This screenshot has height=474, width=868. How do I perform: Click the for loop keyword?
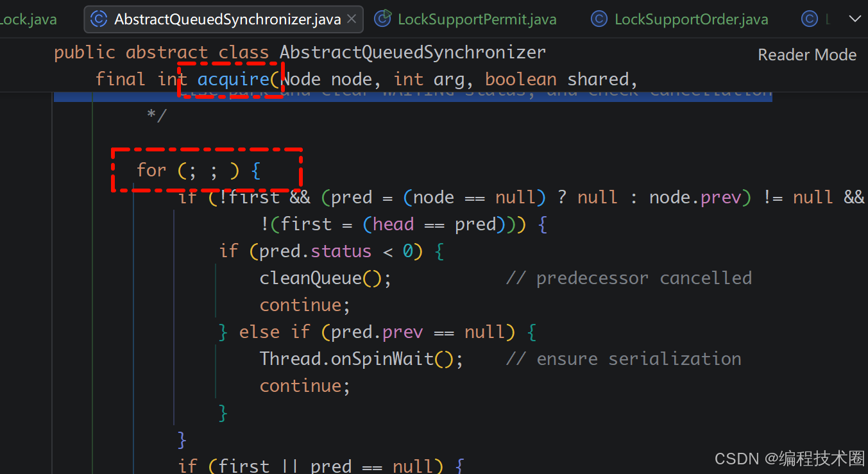[151, 170]
